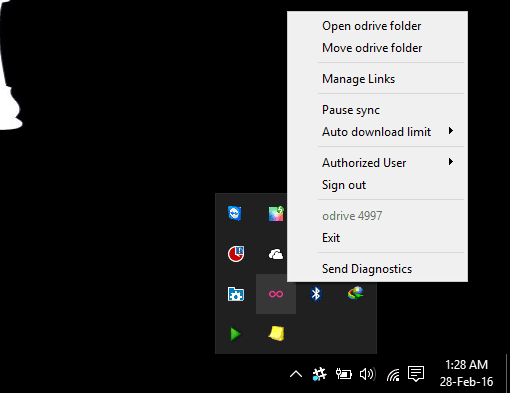The height and width of the screenshot is (393, 510).
Task: Open the yellow Sticky Notes tray icon
Action: pos(276,333)
